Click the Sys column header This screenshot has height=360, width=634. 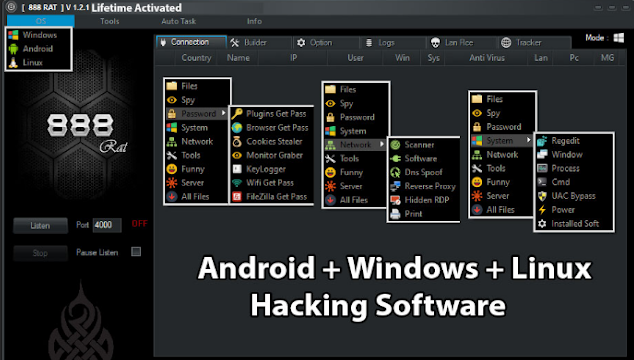433,58
